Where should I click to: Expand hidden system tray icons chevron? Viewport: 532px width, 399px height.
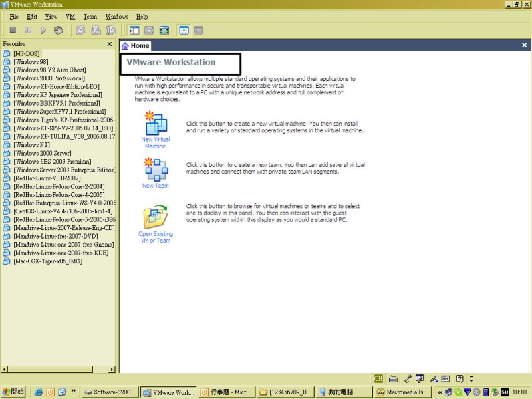point(440,392)
